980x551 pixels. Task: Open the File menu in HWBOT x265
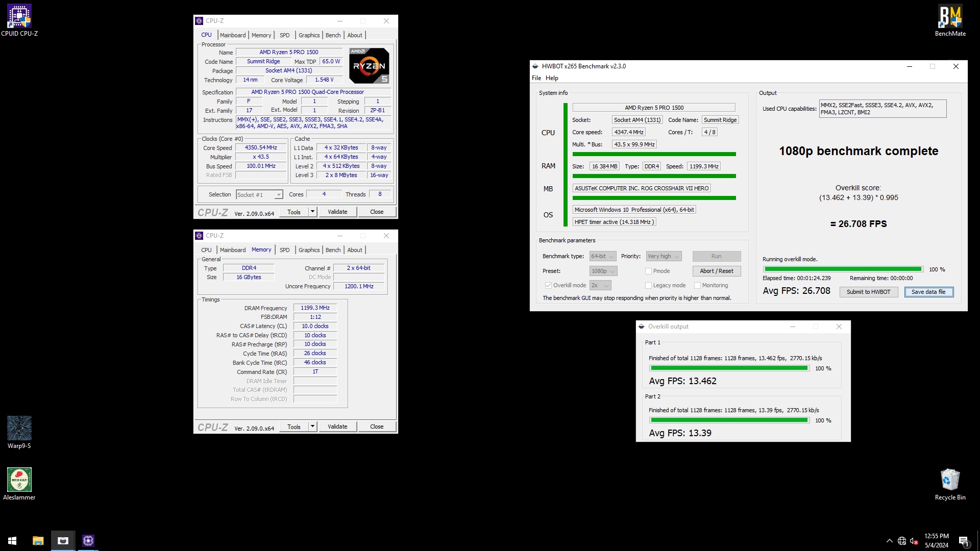[x=536, y=78]
